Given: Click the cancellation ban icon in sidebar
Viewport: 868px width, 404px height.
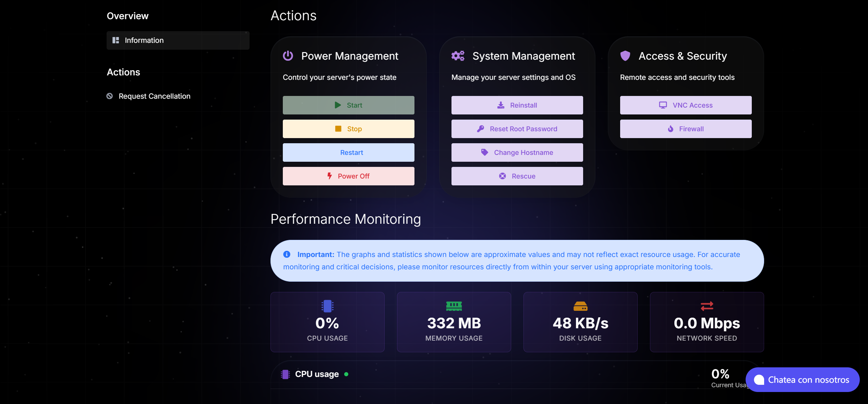Looking at the screenshot, I should click(x=110, y=96).
